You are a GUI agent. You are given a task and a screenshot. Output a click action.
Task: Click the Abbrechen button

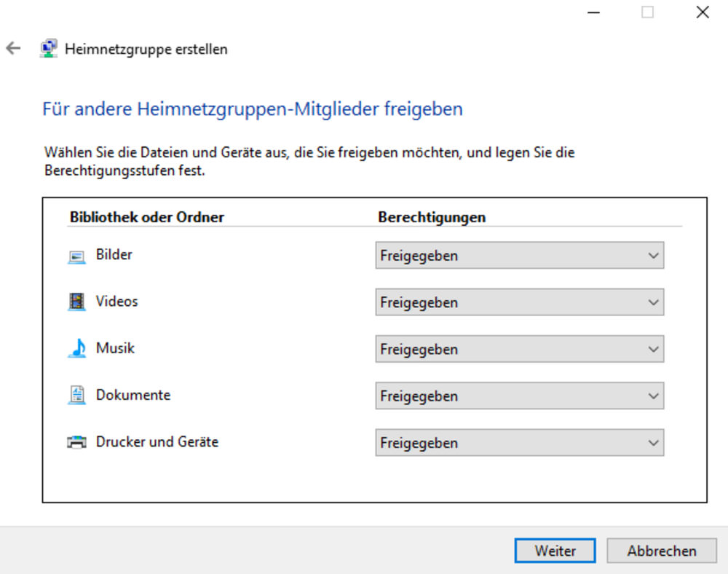point(662,551)
